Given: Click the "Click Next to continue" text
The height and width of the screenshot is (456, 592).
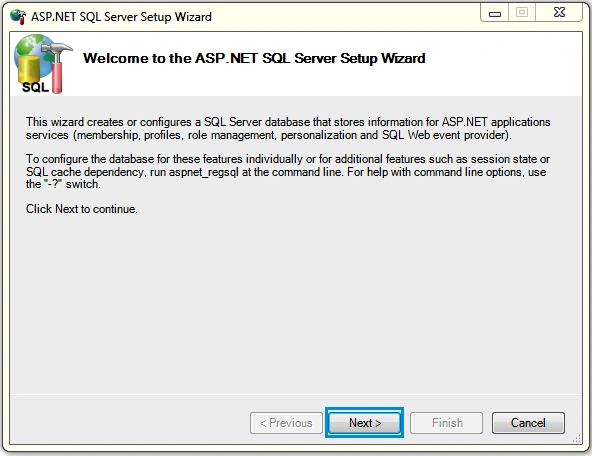Looking at the screenshot, I should (82, 209).
